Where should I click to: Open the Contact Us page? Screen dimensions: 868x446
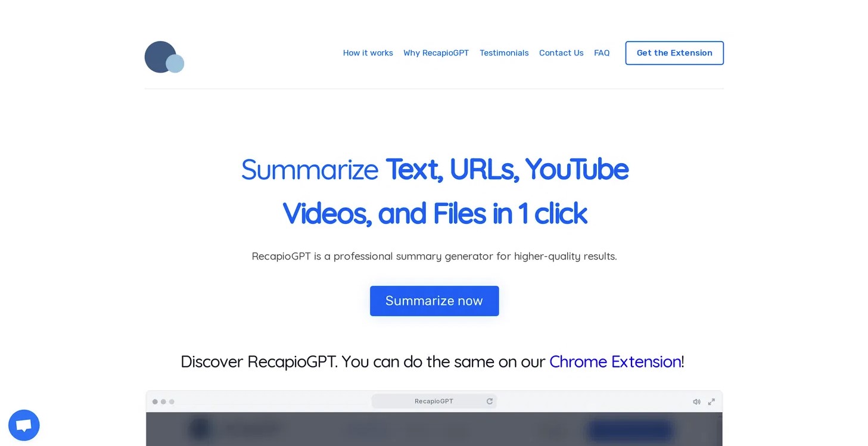tap(561, 53)
